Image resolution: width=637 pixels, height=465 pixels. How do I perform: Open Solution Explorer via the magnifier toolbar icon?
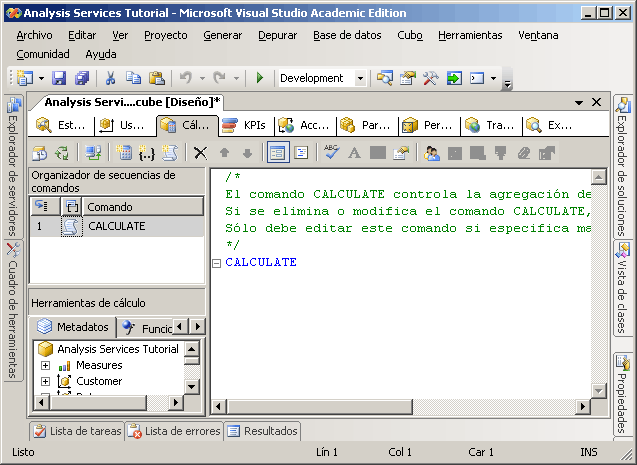pyautogui.click(x=385, y=78)
